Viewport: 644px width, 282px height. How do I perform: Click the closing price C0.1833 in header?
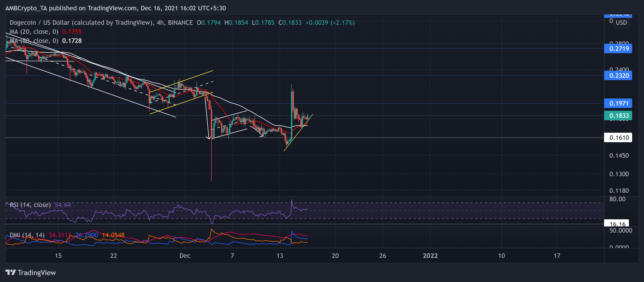pyautogui.click(x=290, y=23)
